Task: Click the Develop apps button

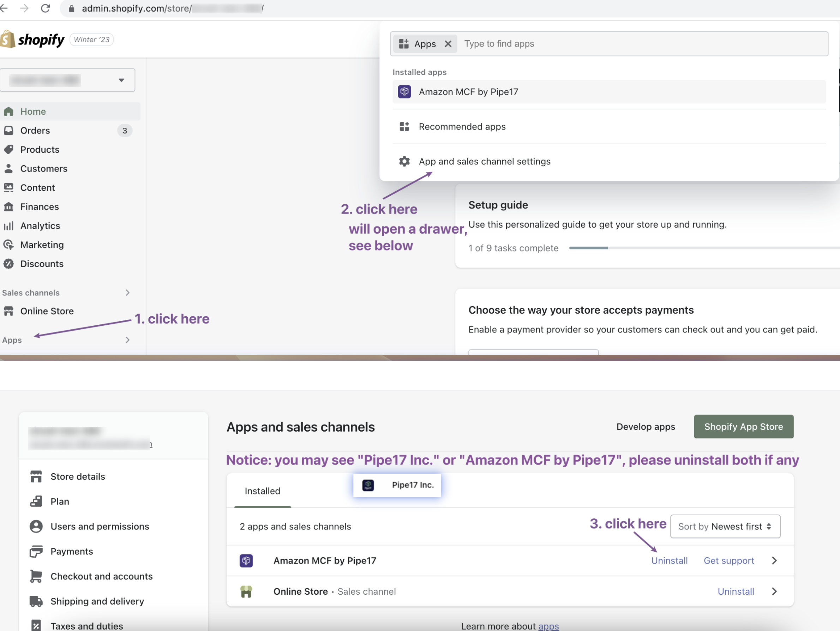Action: tap(646, 427)
